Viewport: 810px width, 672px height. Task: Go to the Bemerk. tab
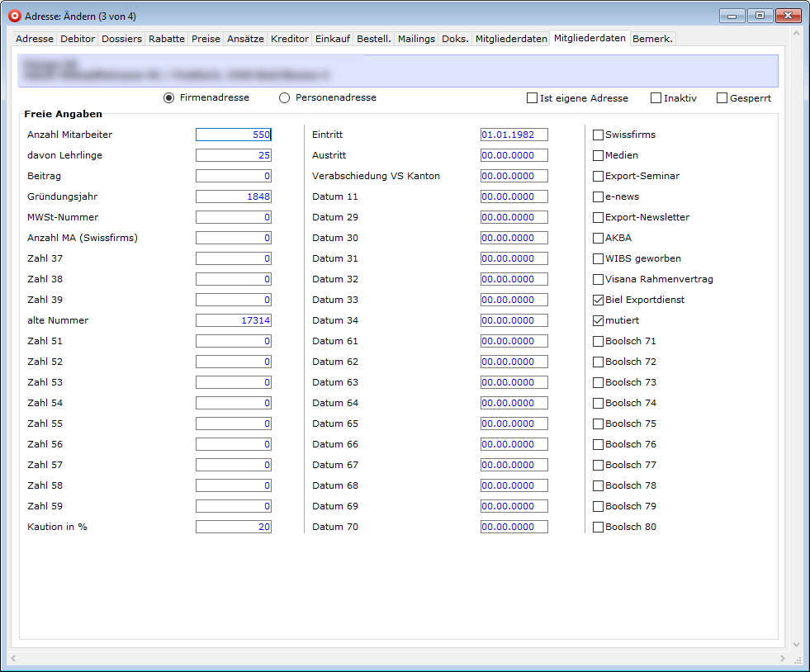pyautogui.click(x=652, y=39)
